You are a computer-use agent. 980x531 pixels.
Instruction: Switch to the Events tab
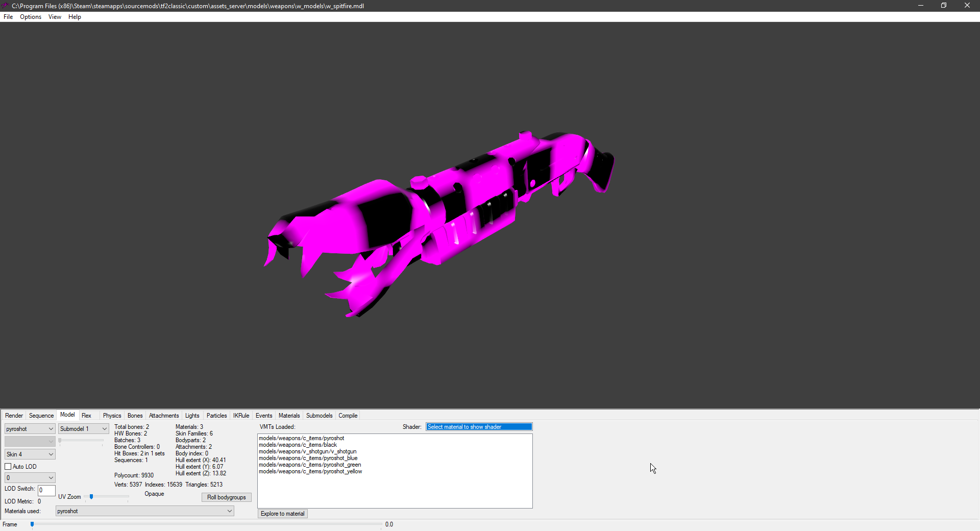coord(264,416)
